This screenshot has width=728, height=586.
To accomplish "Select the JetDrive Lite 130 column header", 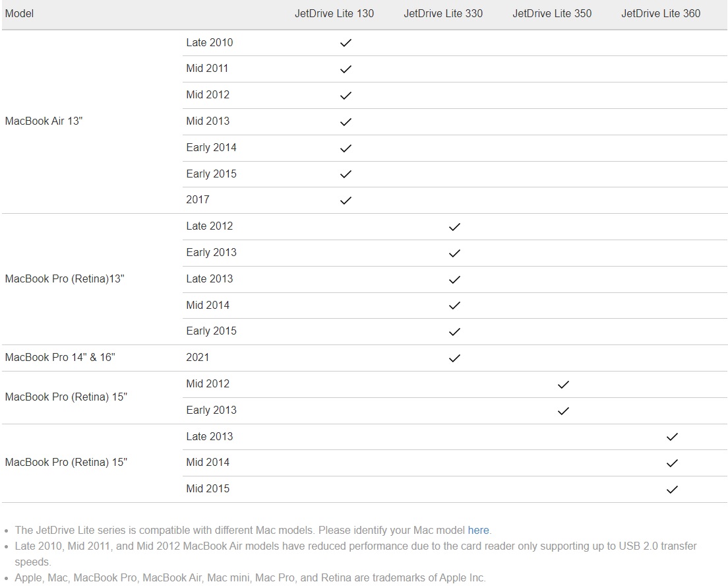I will (334, 13).
